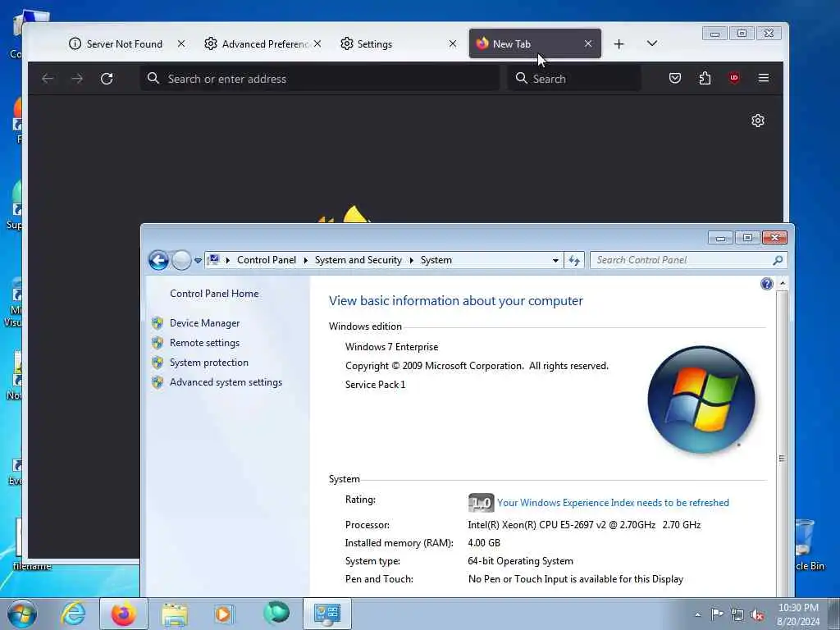Click the Control Panel search magnifier
This screenshot has height=630, width=840.
(x=778, y=260)
